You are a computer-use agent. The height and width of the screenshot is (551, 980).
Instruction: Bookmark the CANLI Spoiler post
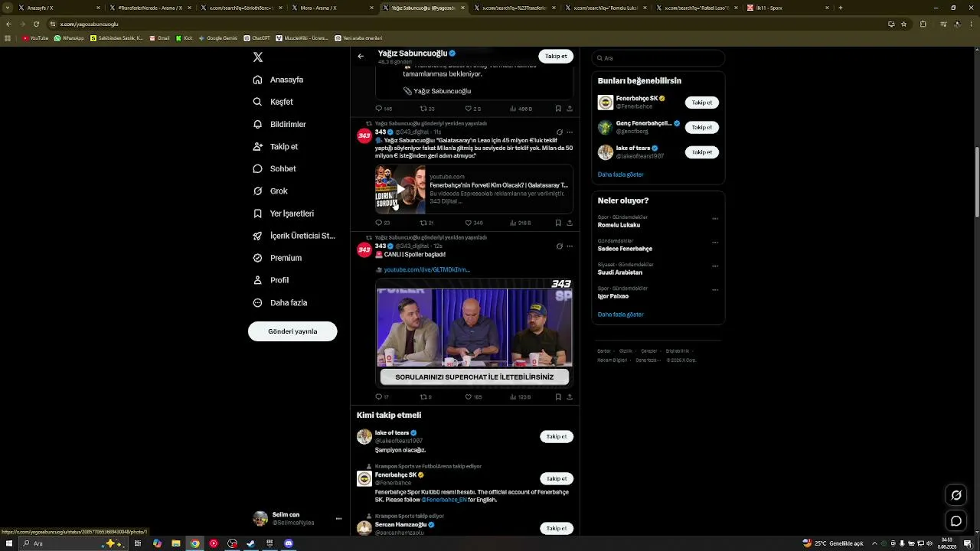pos(558,397)
